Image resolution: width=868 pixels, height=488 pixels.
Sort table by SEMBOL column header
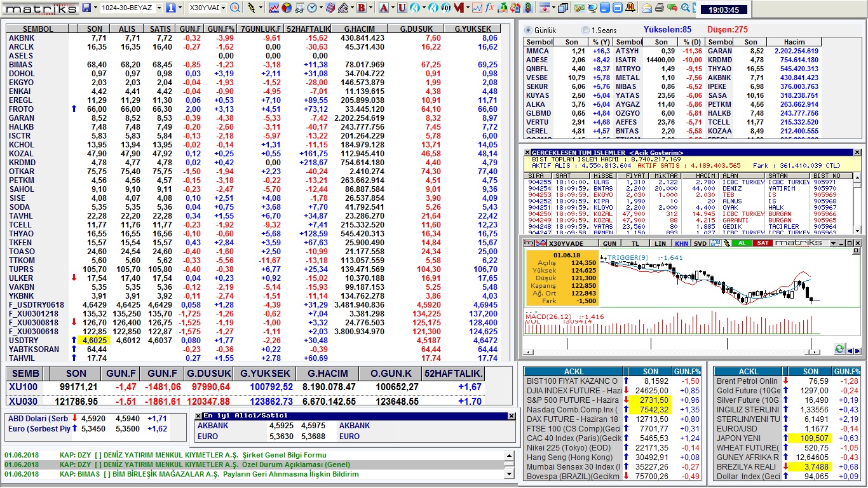[38, 29]
